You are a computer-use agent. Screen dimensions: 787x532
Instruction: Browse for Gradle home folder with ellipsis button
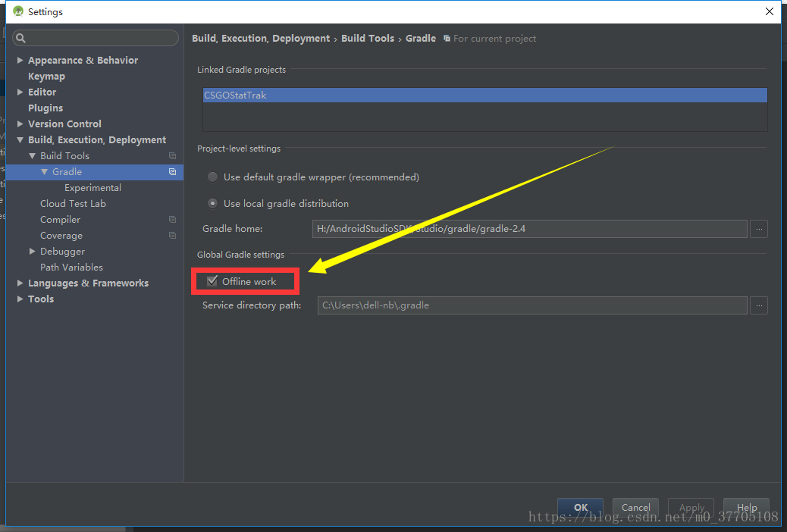coord(759,229)
